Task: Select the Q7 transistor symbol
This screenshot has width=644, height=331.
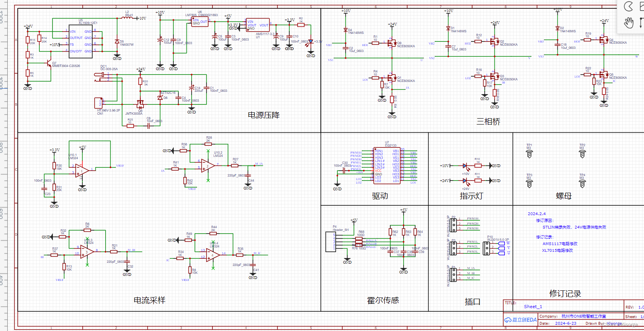Action: [48, 63]
